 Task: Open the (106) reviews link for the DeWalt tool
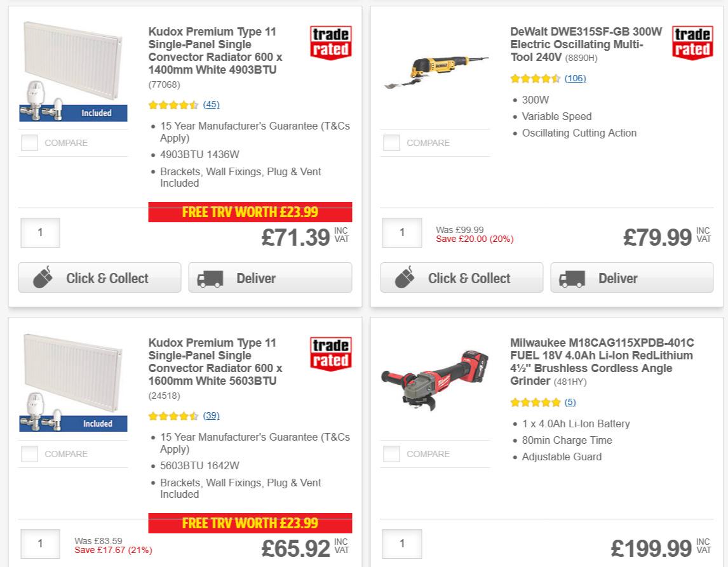coord(576,78)
